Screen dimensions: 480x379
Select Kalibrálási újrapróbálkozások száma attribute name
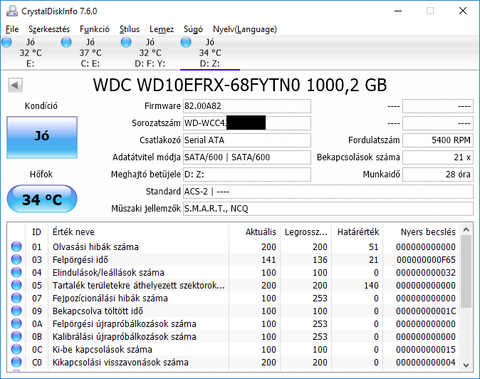point(124,337)
